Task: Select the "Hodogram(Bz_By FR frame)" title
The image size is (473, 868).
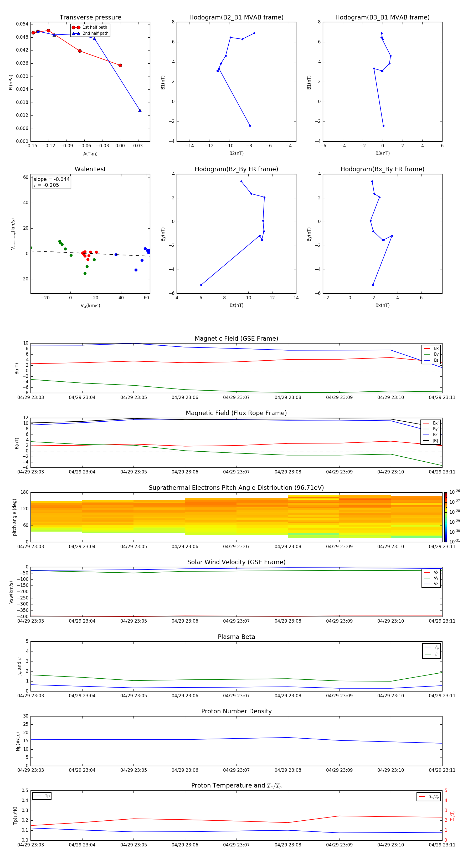Action: (x=236, y=169)
